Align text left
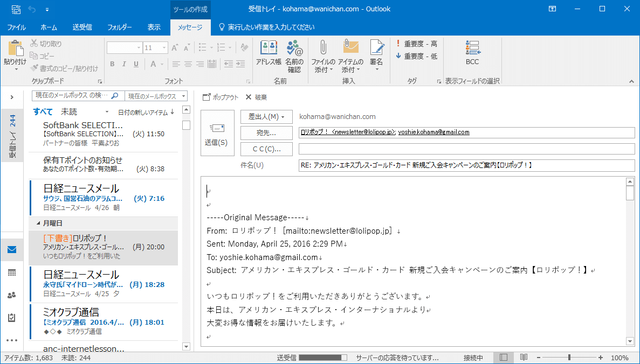Screen dimensions: 640x364 click(x=176, y=64)
